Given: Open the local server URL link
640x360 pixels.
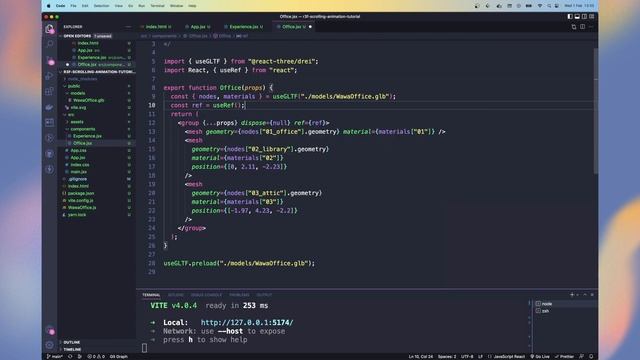Looking at the screenshot, I should [x=247, y=322].
